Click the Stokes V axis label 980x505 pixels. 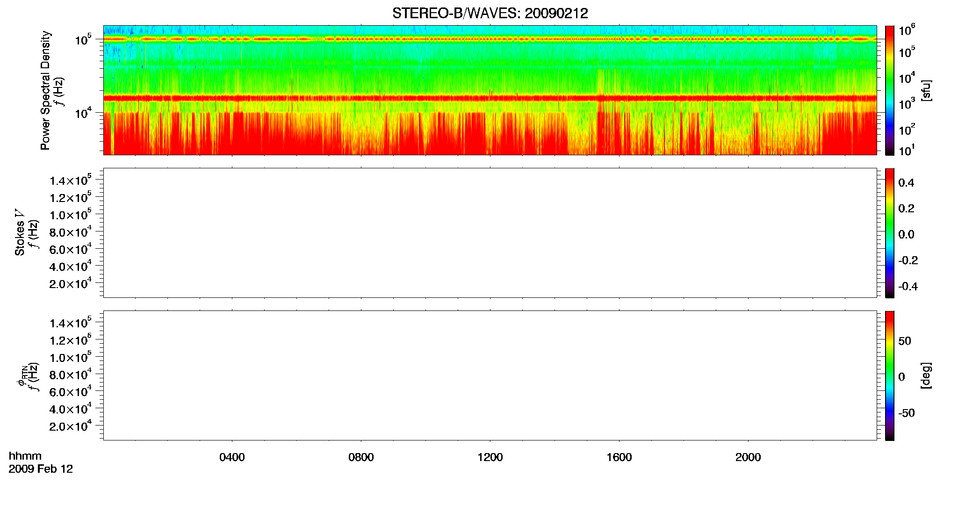tap(20, 232)
